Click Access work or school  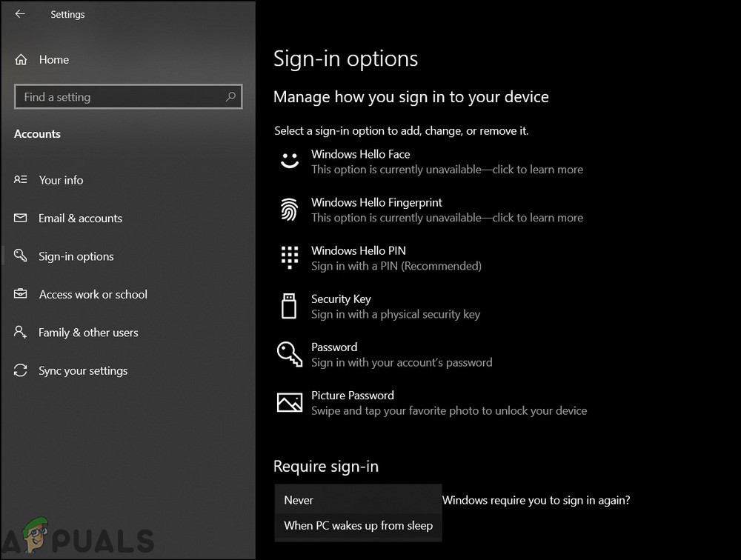(93, 294)
